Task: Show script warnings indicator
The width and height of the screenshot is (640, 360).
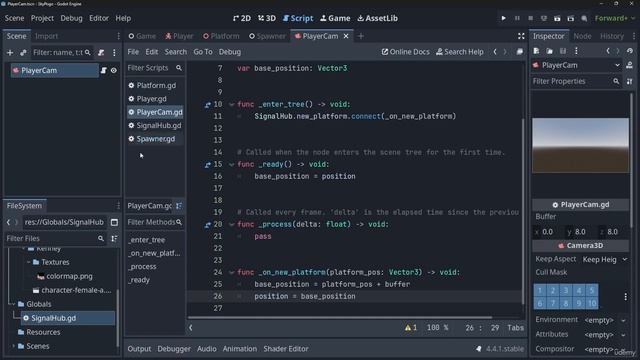Action: pos(411,328)
